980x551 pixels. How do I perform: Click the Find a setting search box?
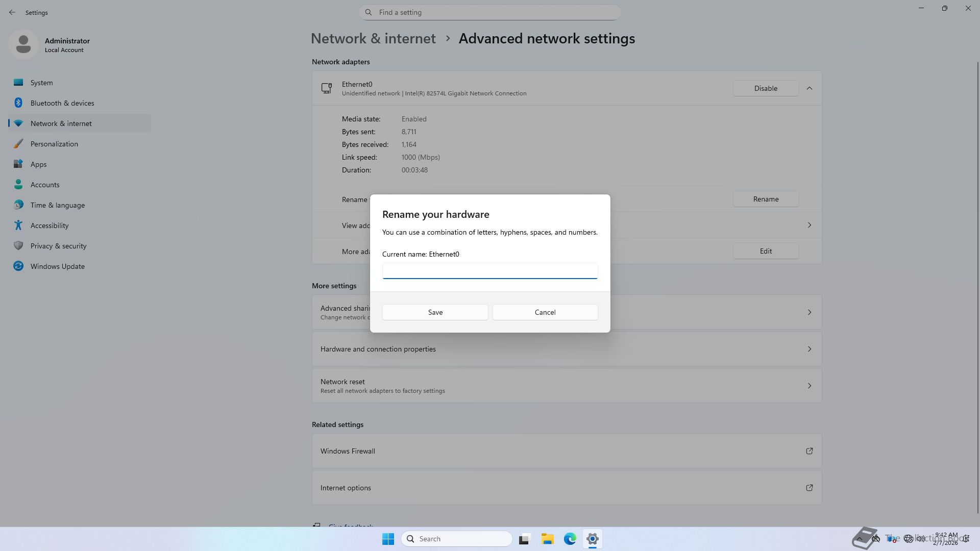coord(490,12)
